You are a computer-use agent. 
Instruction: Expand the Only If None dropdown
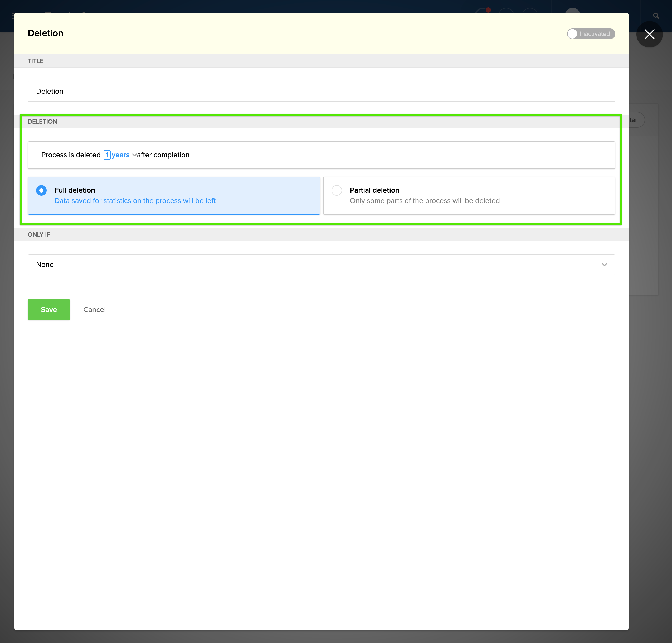321,265
